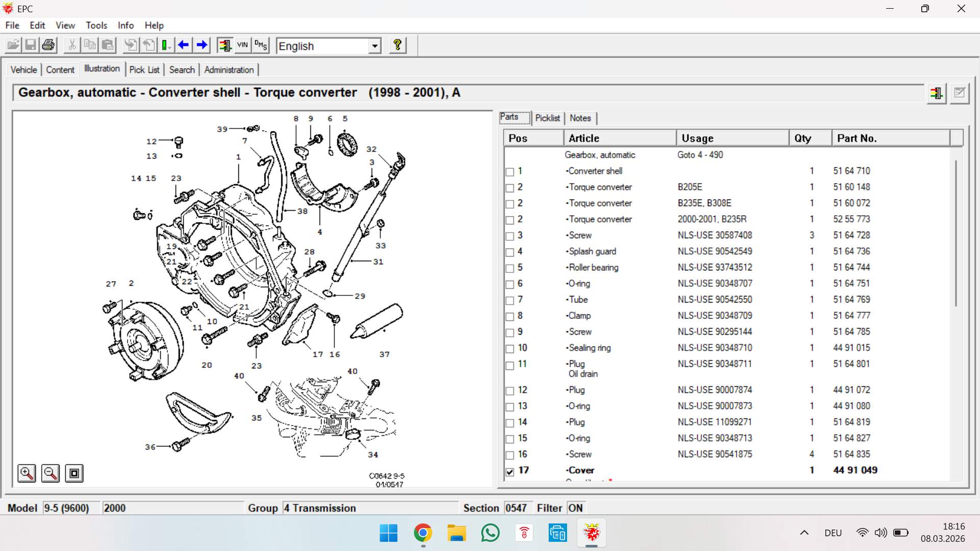Open the Picklist tab in parts panel

coord(547,118)
